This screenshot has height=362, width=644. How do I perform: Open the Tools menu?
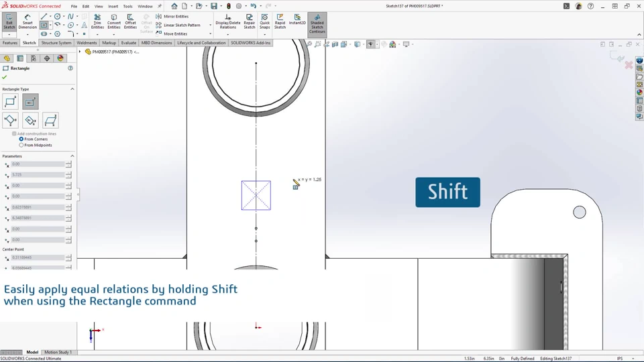127,6
